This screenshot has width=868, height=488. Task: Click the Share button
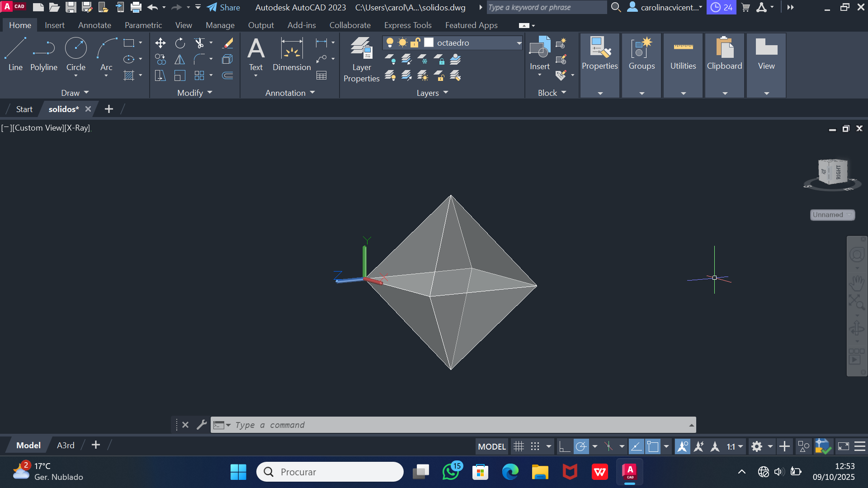[224, 7]
